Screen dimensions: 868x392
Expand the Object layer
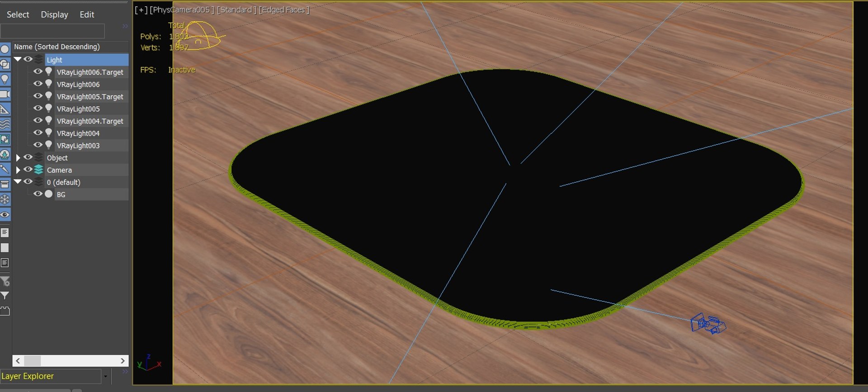pos(18,158)
